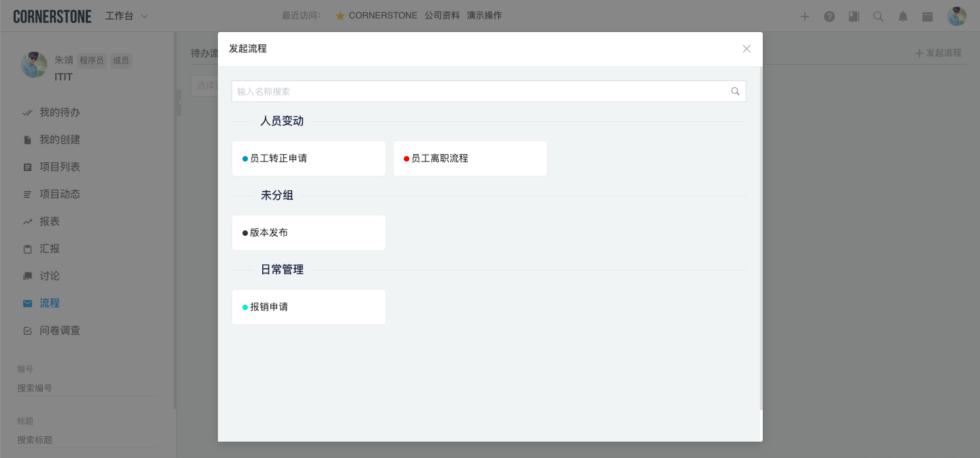The image size is (980, 458).
Task: Choose the 版本发布 process card
Action: (309, 232)
